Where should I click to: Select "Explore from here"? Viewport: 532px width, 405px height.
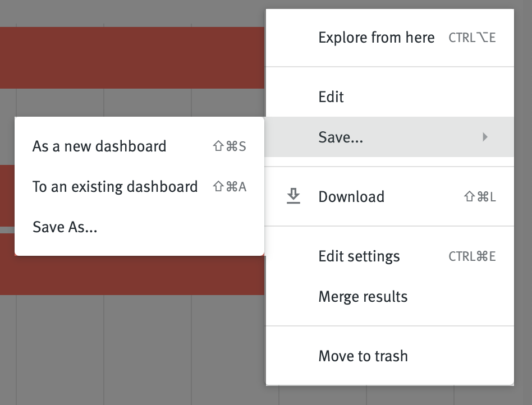[x=377, y=38]
